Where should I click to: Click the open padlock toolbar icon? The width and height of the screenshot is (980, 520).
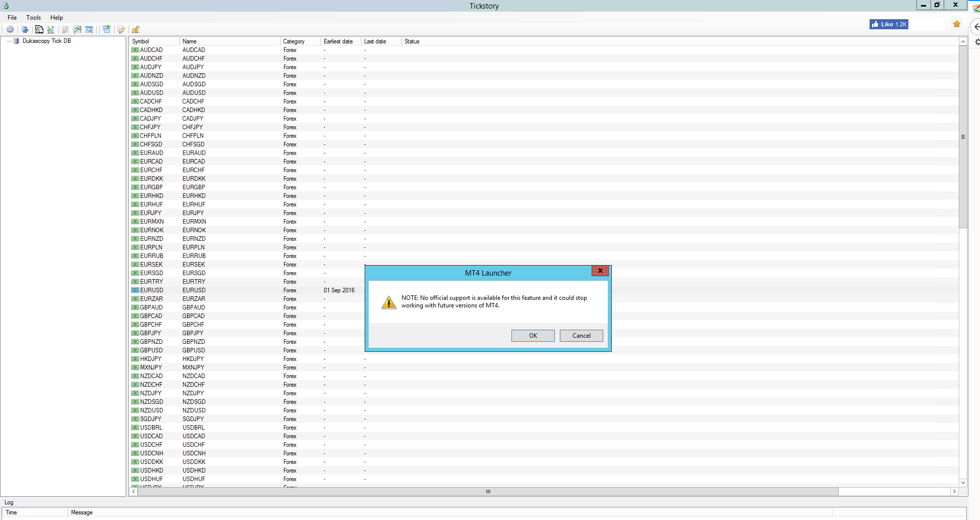pos(136,29)
